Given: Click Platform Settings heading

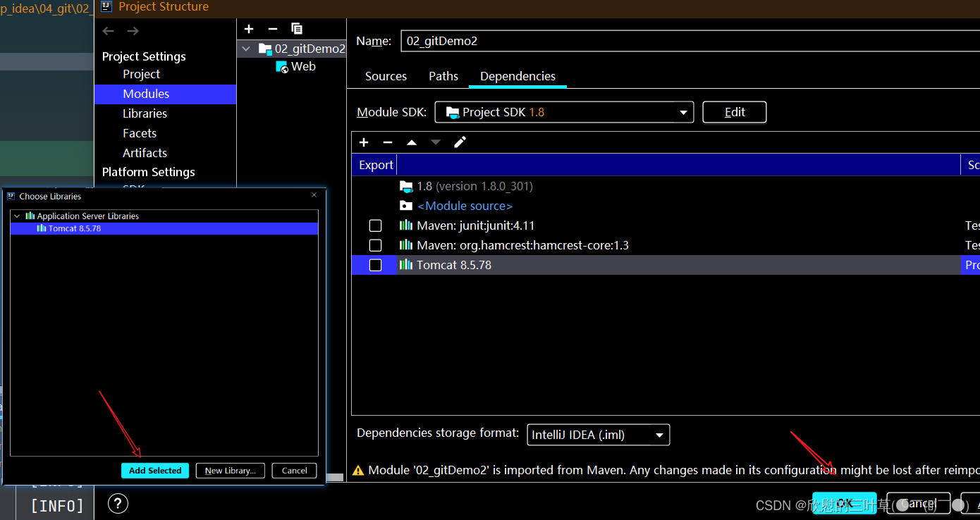Looking at the screenshot, I should 148,172.
